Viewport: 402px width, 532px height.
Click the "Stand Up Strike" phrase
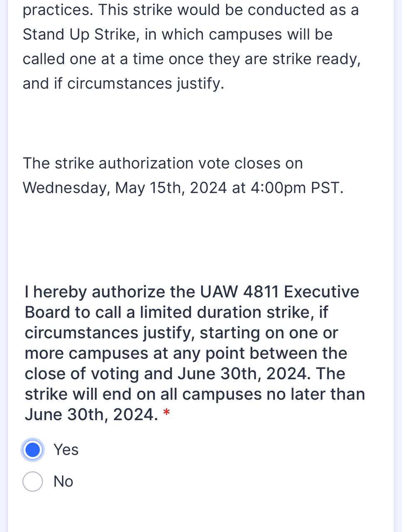pos(79,34)
